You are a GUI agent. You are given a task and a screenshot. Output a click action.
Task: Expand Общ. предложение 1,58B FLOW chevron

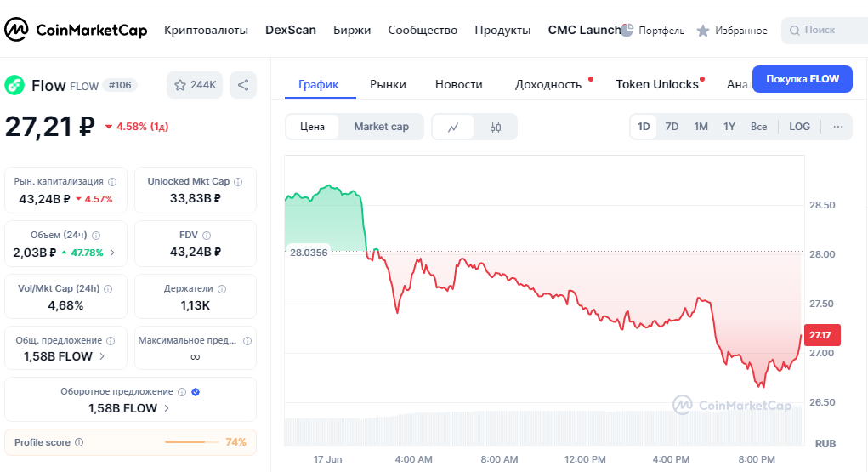pyautogui.click(x=102, y=356)
